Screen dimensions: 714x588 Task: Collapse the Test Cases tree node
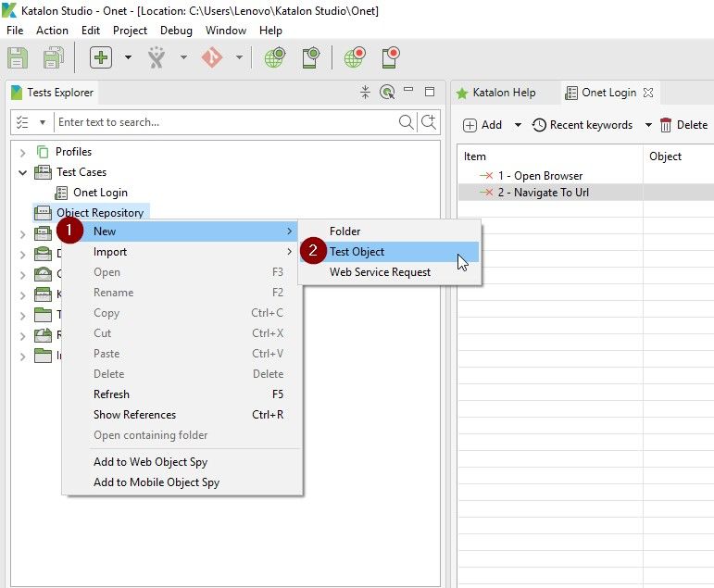[23, 172]
